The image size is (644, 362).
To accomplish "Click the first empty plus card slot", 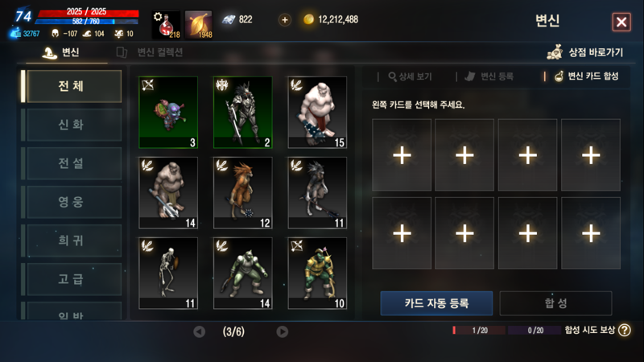I will coord(402,155).
